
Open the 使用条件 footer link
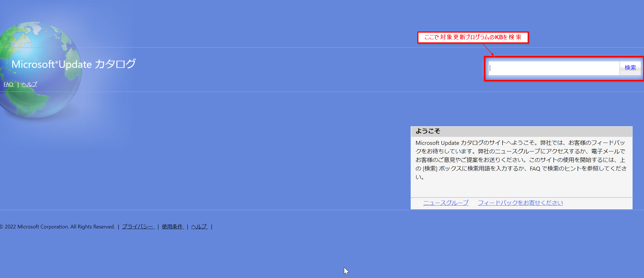173,226
